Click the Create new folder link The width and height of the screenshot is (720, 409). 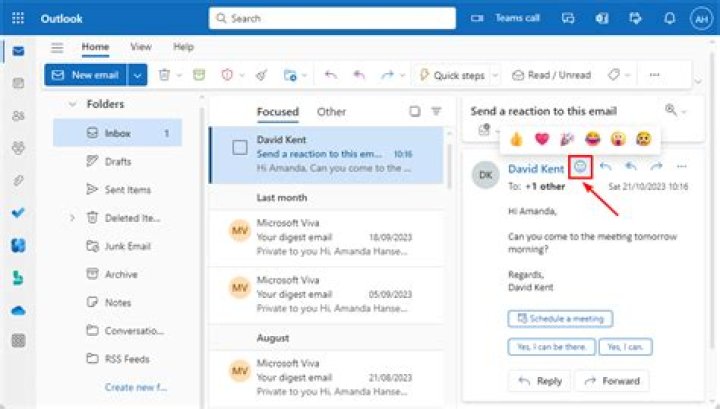(x=136, y=387)
